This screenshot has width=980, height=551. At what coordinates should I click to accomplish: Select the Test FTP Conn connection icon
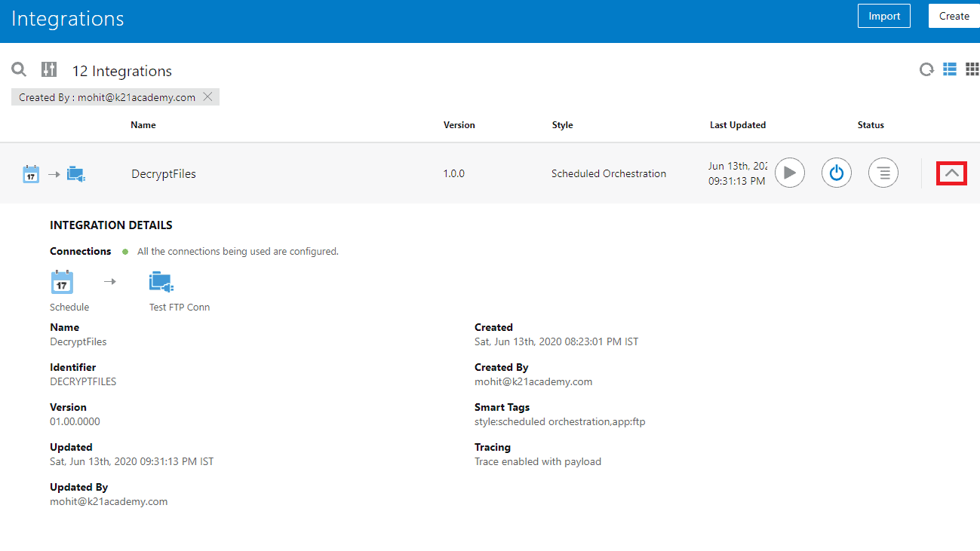[x=161, y=281]
